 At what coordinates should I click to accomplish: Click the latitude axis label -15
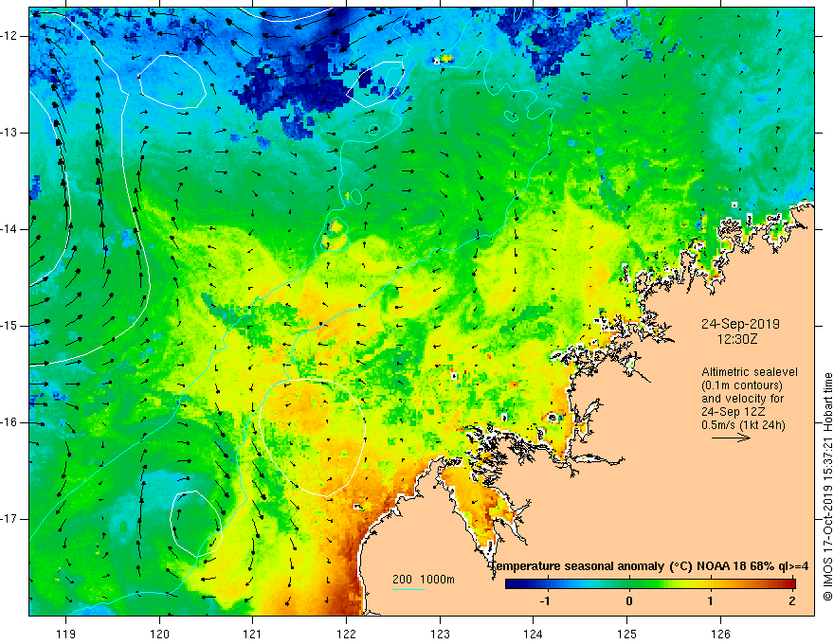tap(9, 326)
